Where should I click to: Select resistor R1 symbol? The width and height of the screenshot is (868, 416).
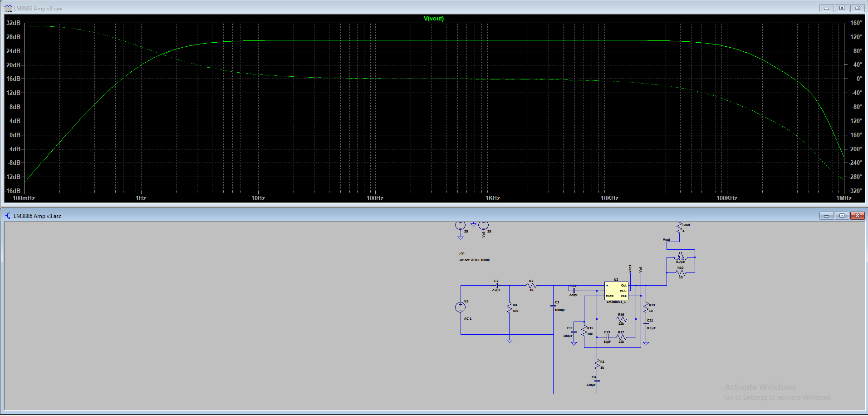[597, 364]
